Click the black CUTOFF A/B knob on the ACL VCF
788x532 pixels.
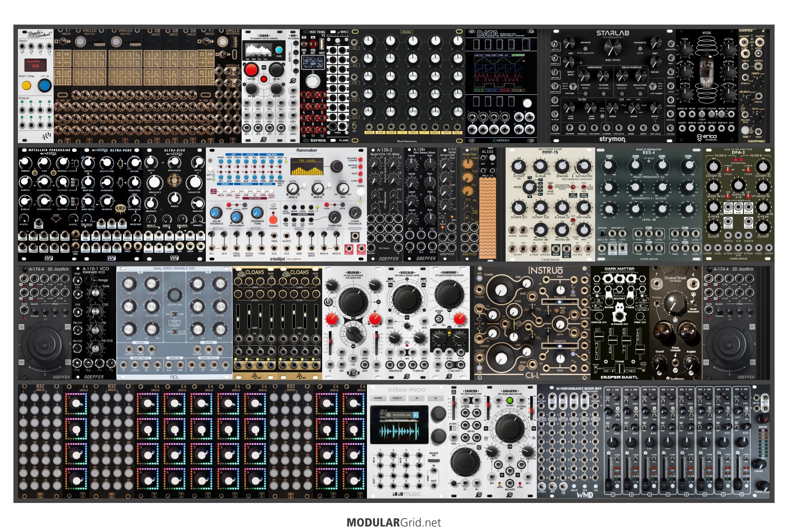pyautogui.click(x=175, y=294)
